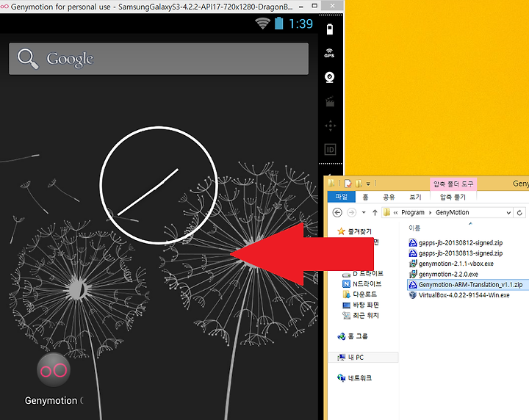Click the genymotion-2.1.1-vbox.exe installer icon

(x=413, y=264)
